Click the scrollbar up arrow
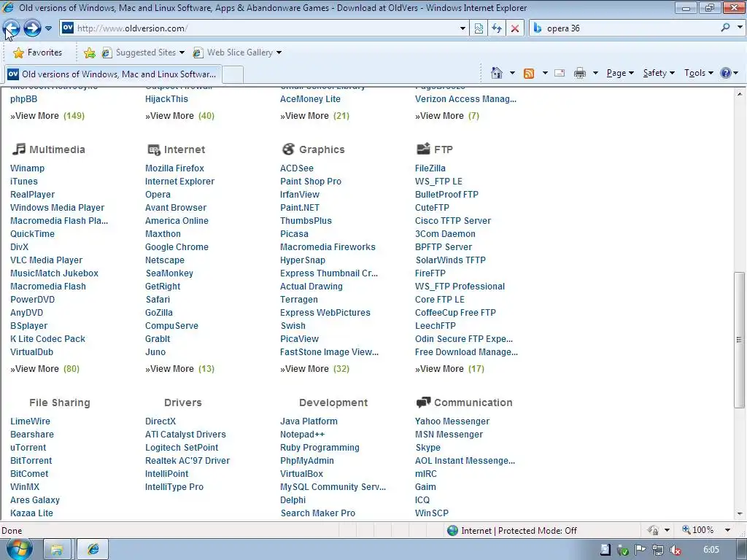 tap(740, 94)
